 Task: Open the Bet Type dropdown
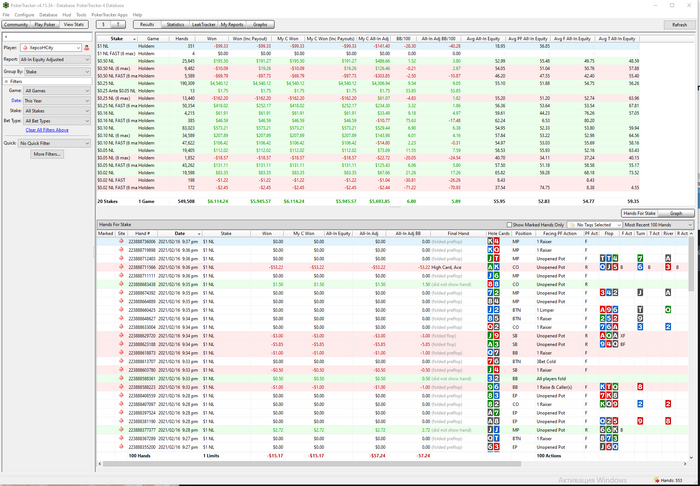[57, 121]
